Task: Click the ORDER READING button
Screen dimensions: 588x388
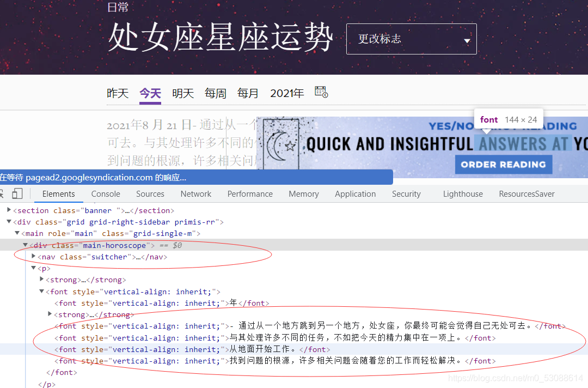Action: pos(503,164)
